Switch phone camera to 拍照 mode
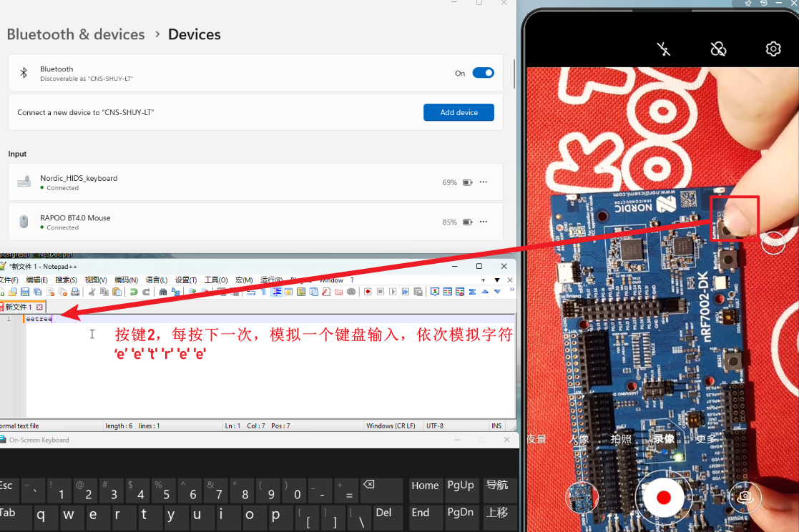Screen dimensions: 799x532 click(621, 439)
